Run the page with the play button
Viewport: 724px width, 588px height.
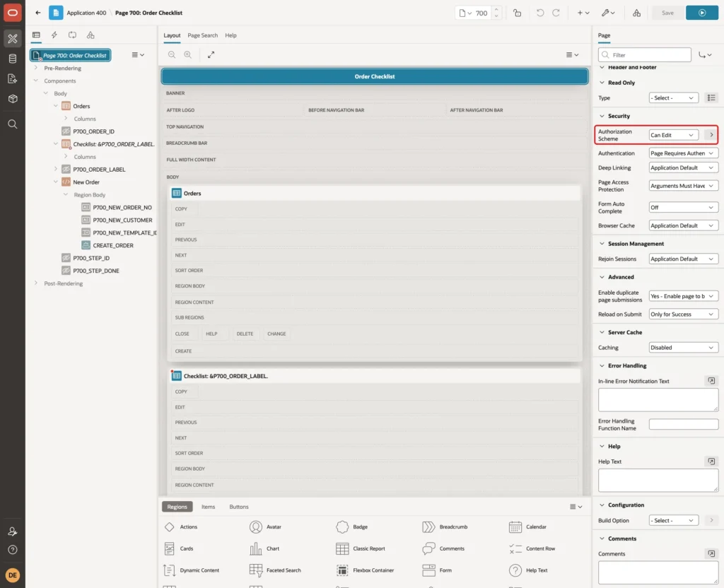point(702,13)
